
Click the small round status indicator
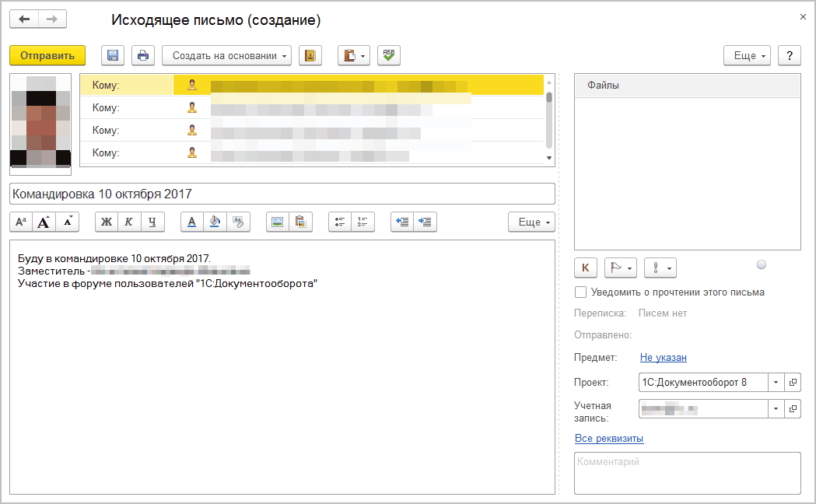tap(762, 264)
